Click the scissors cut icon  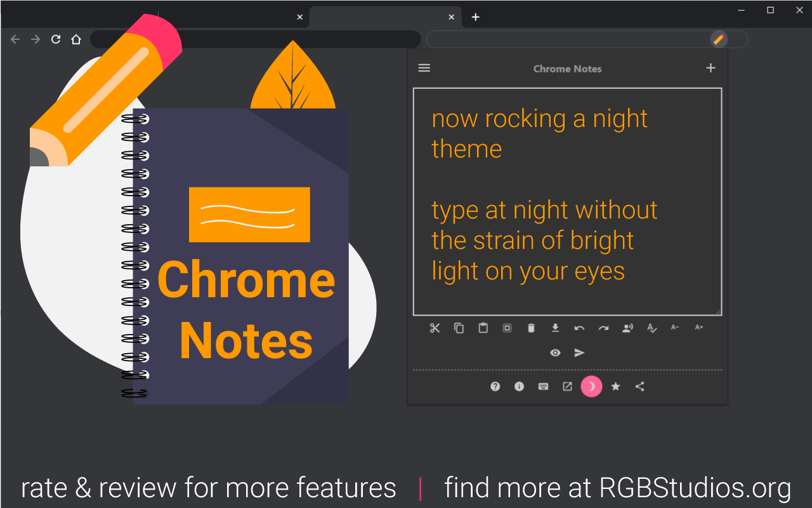click(435, 328)
